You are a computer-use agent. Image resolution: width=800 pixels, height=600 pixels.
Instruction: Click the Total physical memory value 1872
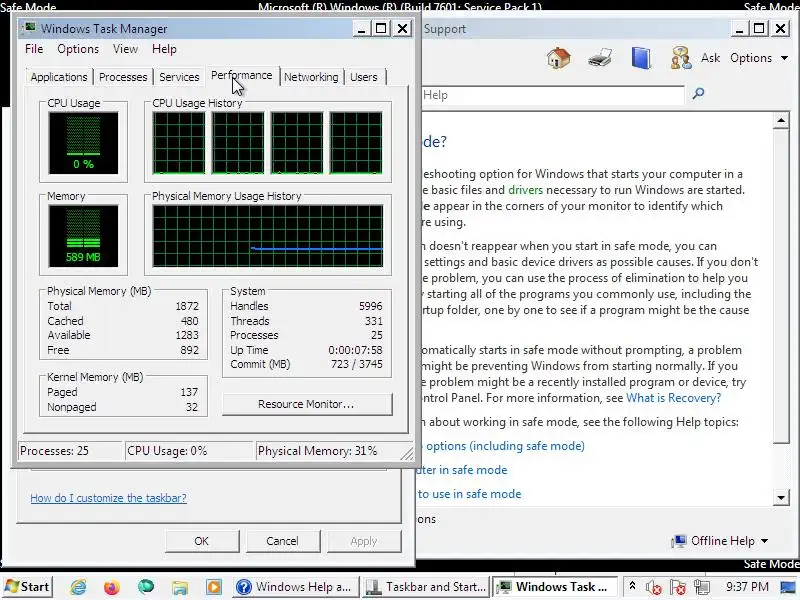tap(187, 306)
